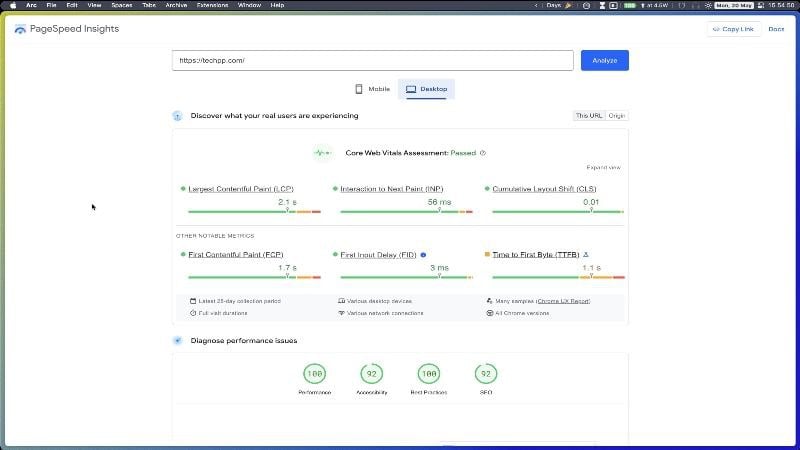
Task: Click the Copy Link button
Action: [733, 29]
